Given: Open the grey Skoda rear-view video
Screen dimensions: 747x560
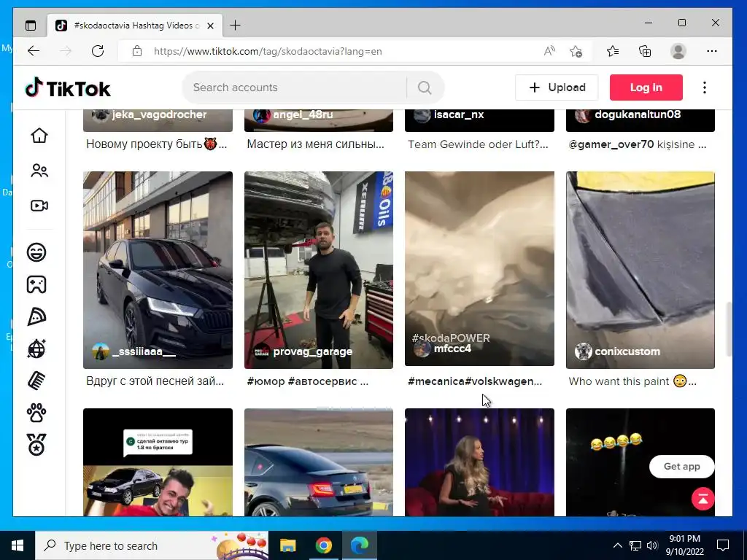Looking at the screenshot, I should click(x=319, y=462).
